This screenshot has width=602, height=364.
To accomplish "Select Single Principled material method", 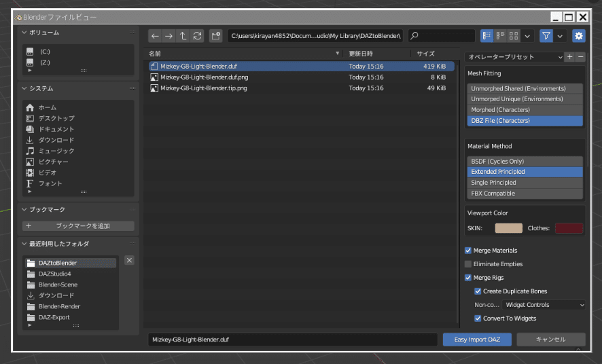I will coord(525,183).
